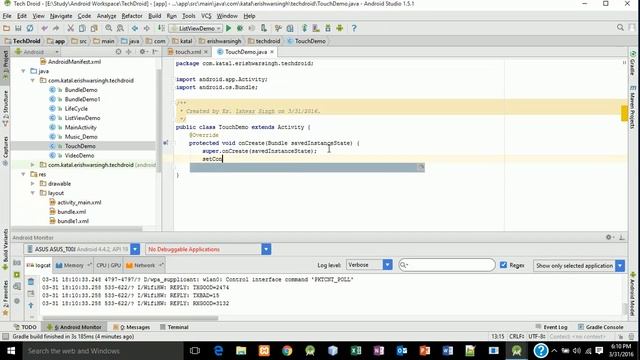Click the Find magnifier icon
The height and width of the screenshot is (360, 640).
109,28
